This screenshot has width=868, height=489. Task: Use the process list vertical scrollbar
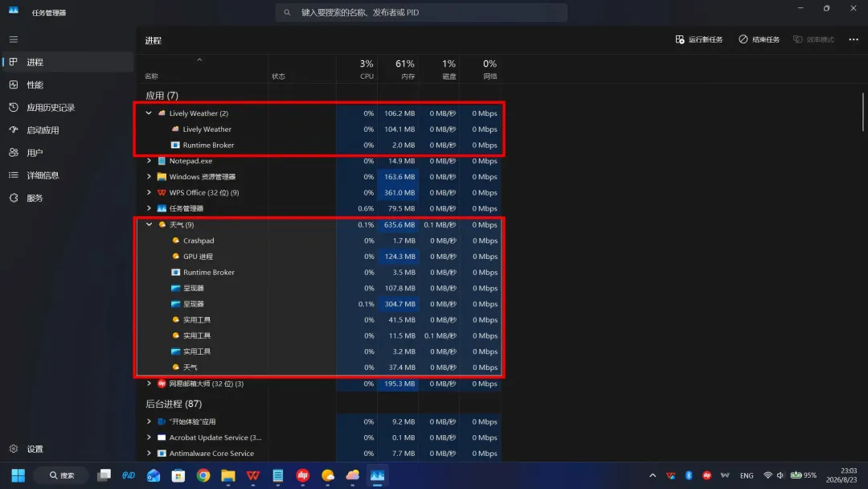coord(862,112)
